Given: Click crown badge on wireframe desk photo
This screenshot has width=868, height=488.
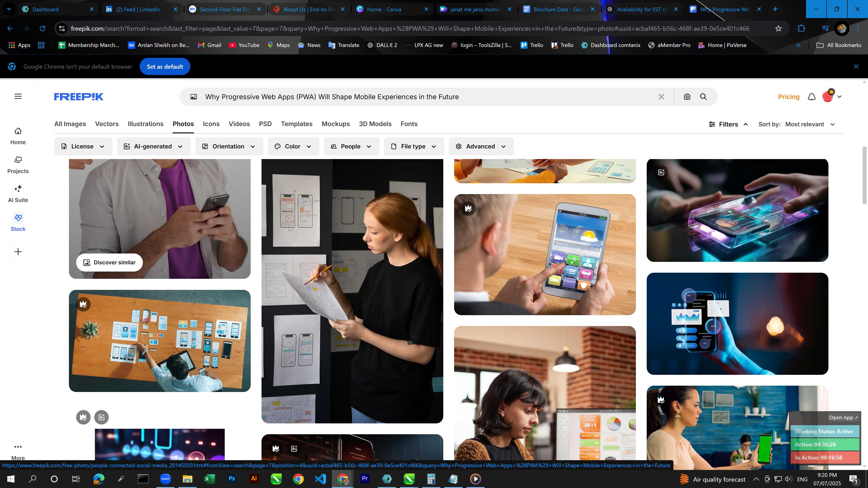Looking at the screenshot, I should click(83, 304).
